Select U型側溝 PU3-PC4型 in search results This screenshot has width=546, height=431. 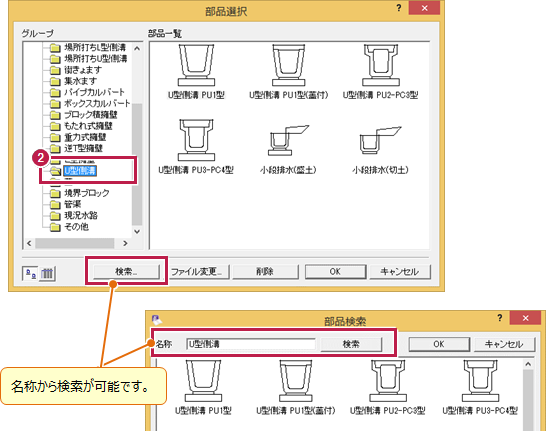[480, 387]
